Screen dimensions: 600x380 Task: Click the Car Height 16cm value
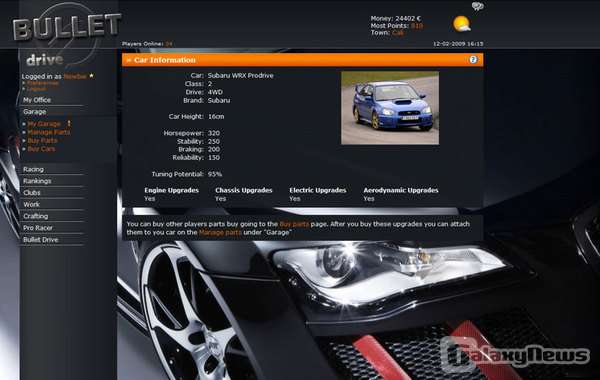click(x=216, y=116)
